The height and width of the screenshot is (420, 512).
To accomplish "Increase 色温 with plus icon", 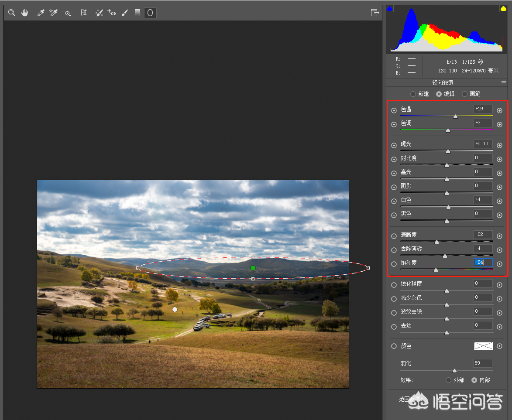I will click(x=500, y=111).
